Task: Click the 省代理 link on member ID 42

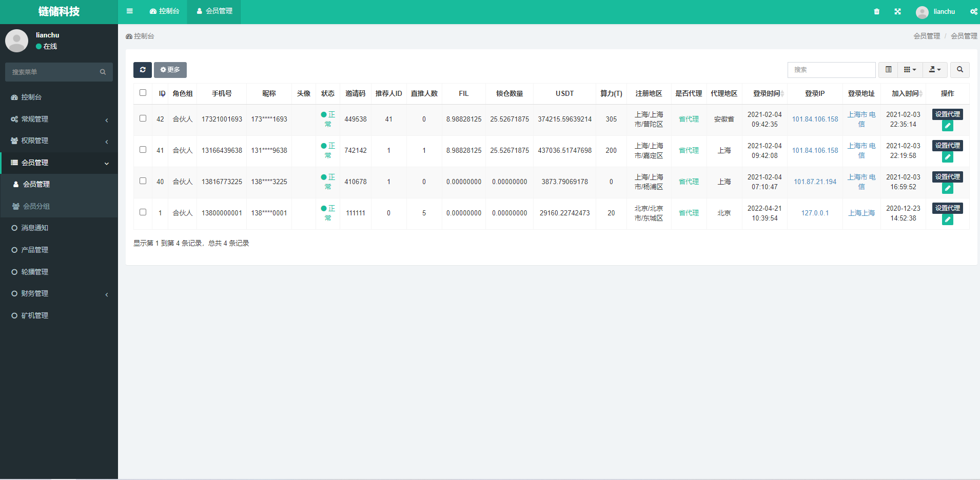Action: [x=689, y=119]
